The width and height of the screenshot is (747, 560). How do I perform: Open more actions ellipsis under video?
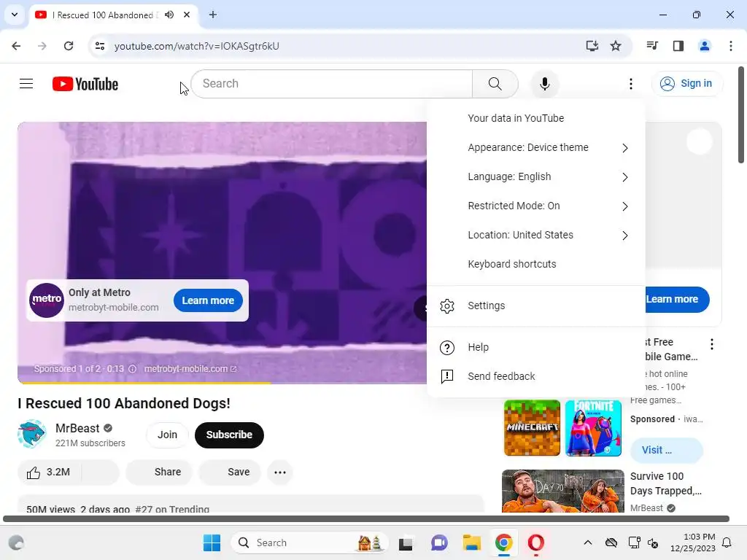point(280,472)
